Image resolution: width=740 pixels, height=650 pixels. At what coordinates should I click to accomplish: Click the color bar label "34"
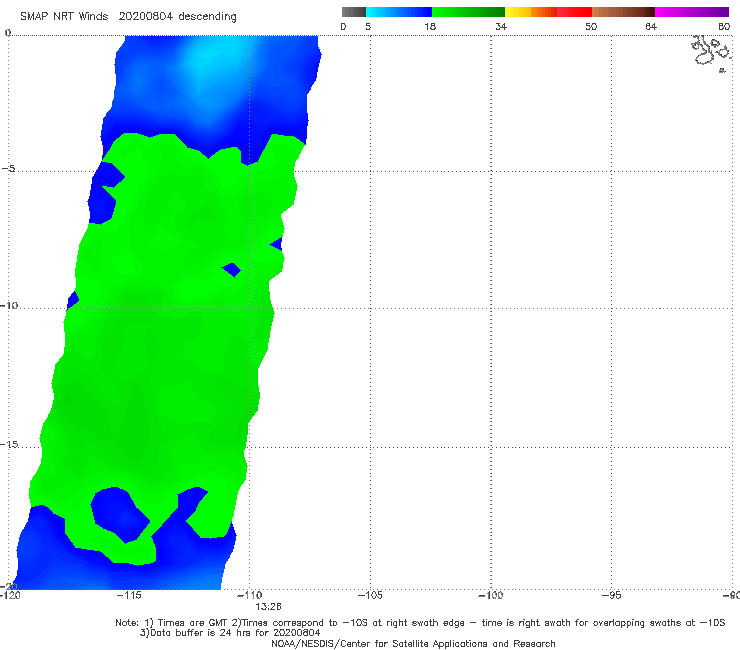501,26
